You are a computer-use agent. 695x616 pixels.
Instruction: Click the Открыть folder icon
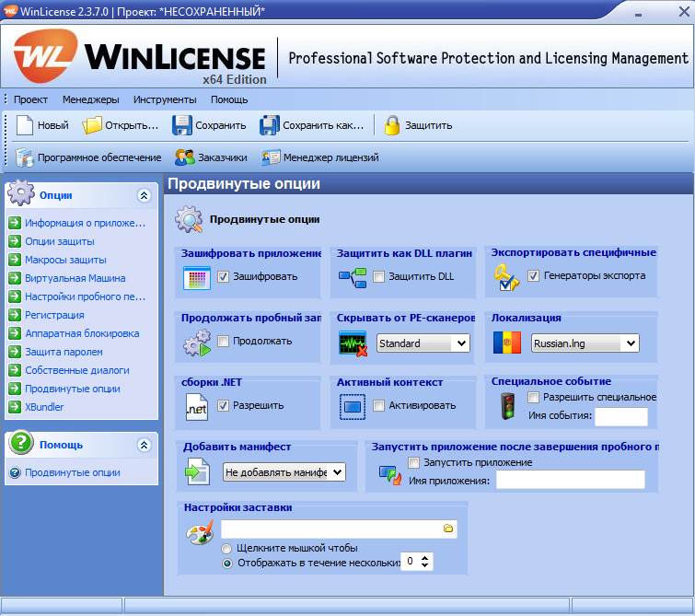[92, 125]
